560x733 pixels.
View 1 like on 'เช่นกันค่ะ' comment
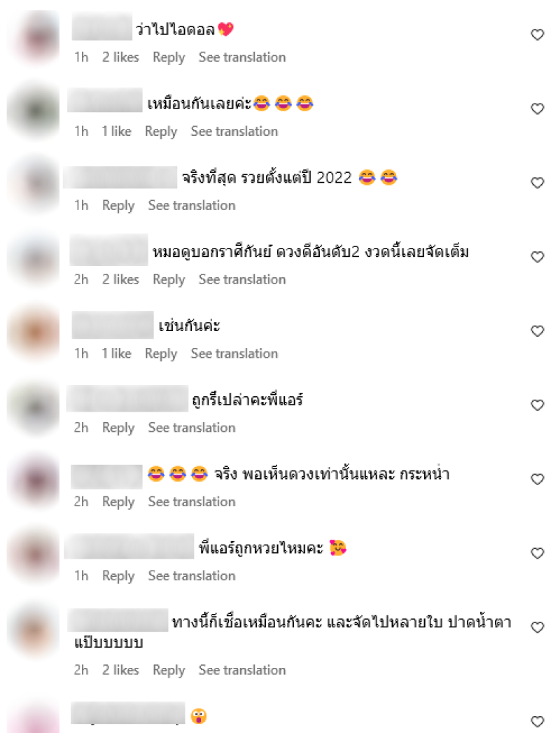click(x=116, y=354)
